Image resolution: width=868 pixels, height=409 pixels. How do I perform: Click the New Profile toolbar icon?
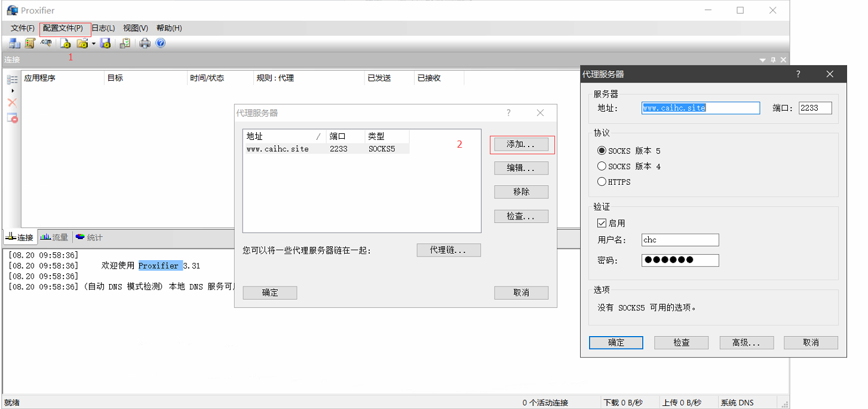click(x=66, y=43)
